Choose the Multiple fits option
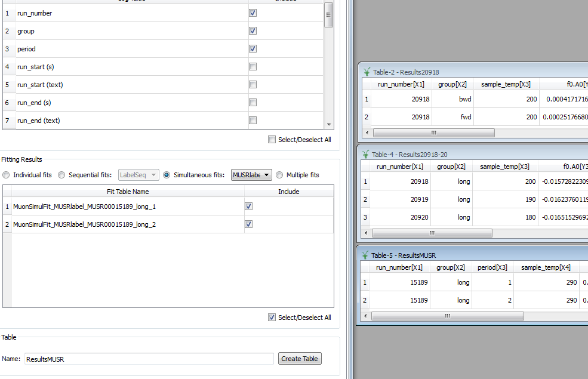This screenshot has width=588, height=379. [279, 174]
